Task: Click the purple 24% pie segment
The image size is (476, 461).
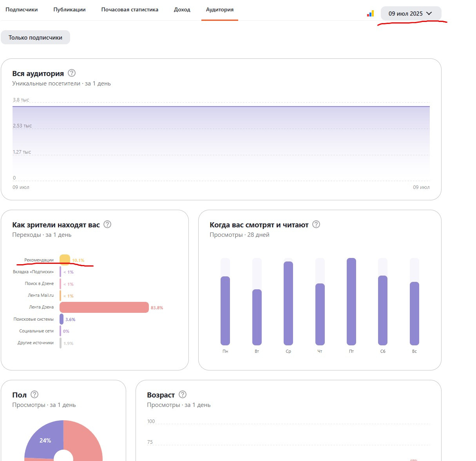Action: pyautogui.click(x=45, y=440)
